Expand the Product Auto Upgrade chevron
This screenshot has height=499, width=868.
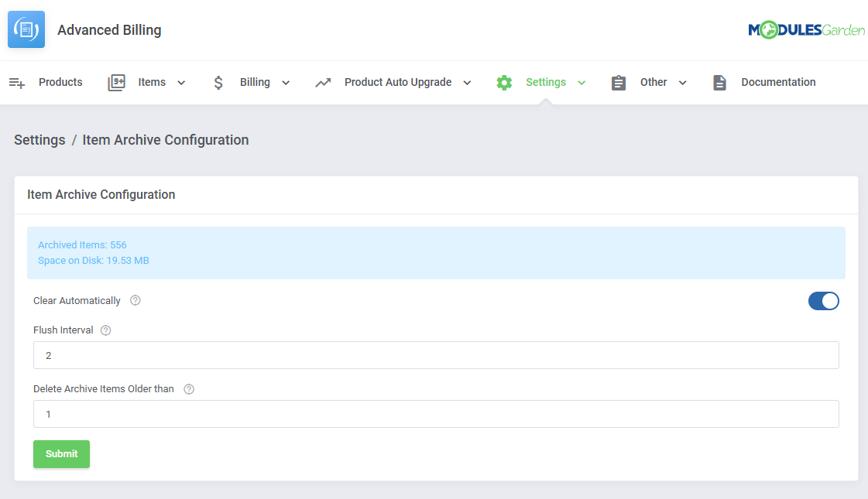467,83
